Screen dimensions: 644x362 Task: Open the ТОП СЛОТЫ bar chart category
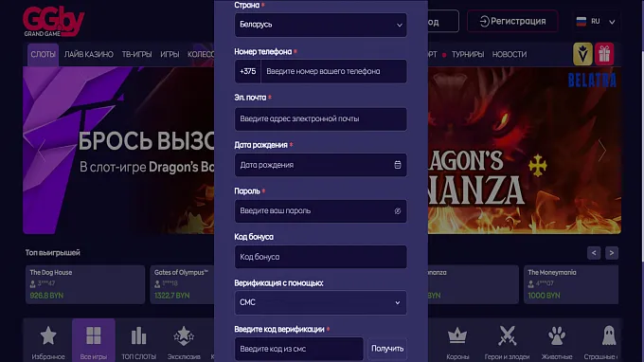point(139,341)
